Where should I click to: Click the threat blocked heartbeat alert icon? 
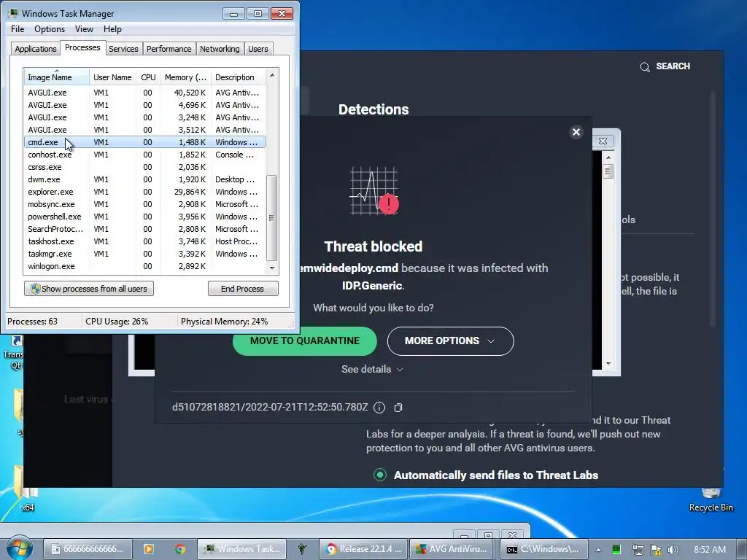coord(374,192)
